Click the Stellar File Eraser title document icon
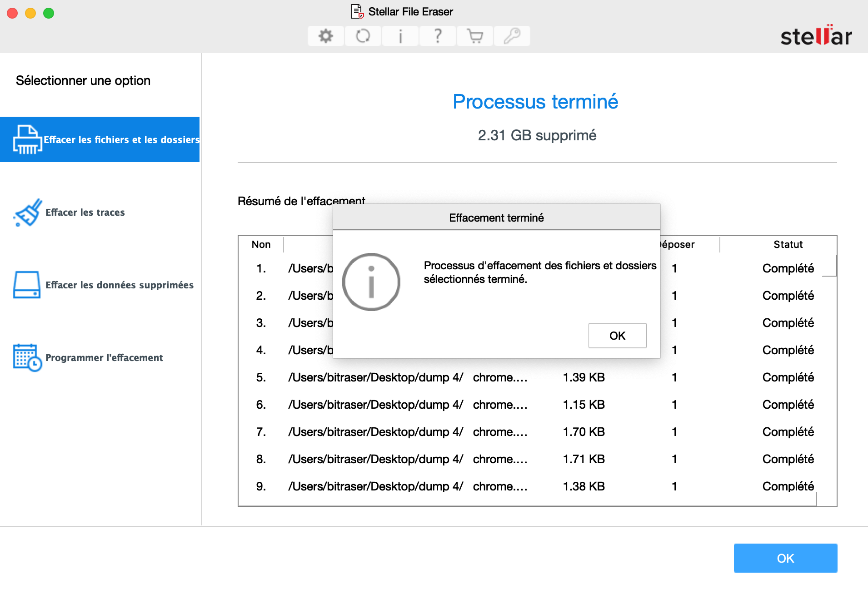Image resolution: width=868 pixels, height=589 pixels. 357,11
